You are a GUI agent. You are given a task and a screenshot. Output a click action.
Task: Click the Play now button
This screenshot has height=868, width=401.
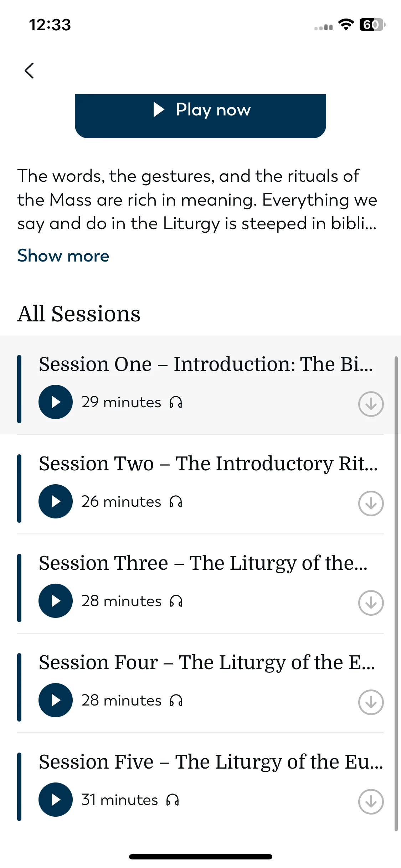tap(200, 116)
